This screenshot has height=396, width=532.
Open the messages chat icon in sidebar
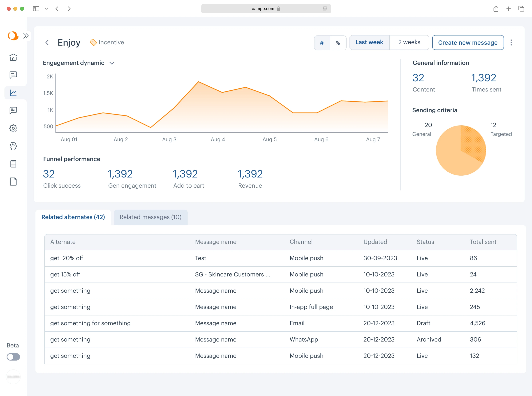tap(13, 75)
